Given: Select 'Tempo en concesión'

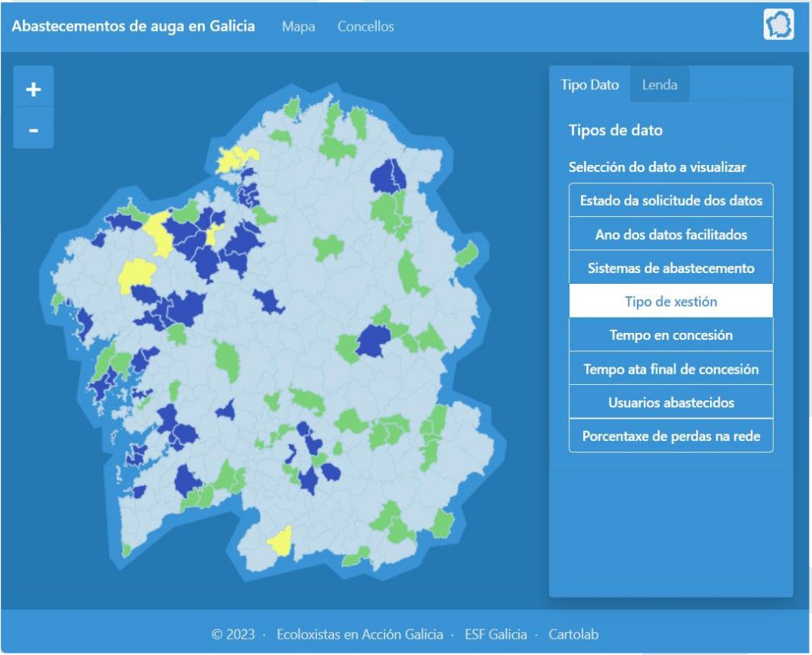Looking at the screenshot, I should (x=670, y=334).
